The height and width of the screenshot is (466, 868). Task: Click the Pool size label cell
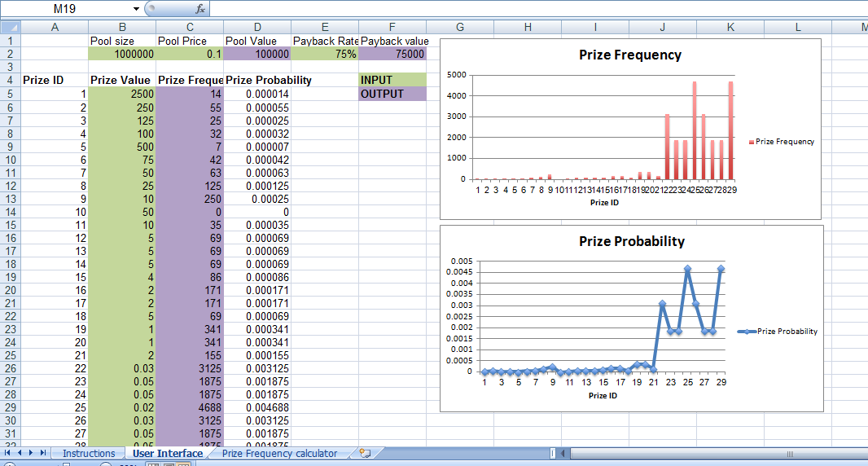(x=122, y=41)
